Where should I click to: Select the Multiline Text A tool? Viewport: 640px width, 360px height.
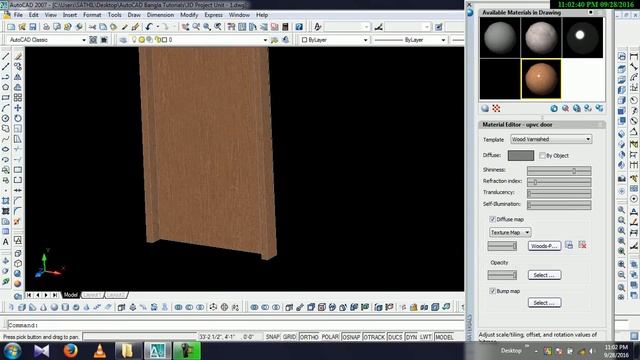[6, 242]
